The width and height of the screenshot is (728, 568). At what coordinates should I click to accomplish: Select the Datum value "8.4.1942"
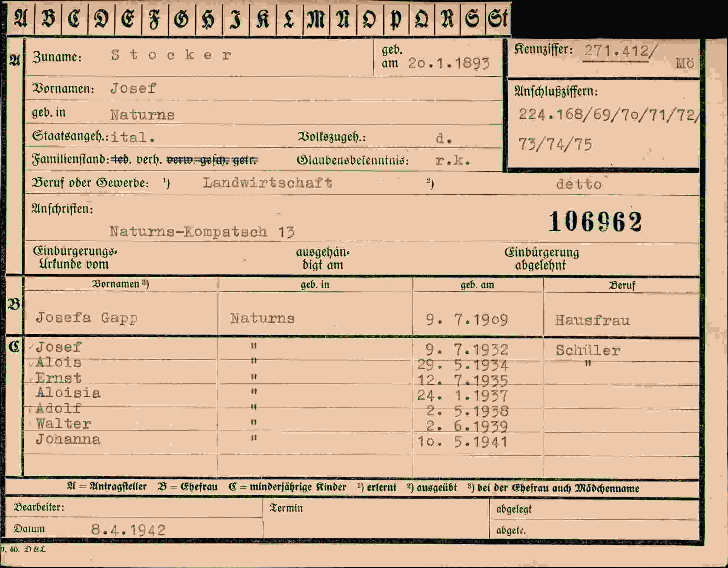point(128,530)
